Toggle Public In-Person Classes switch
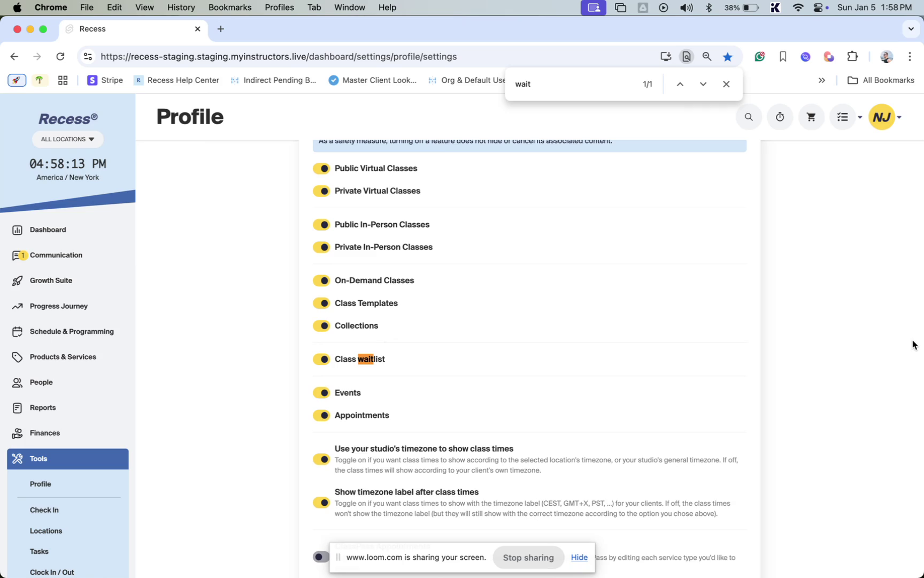 click(321, 225)
